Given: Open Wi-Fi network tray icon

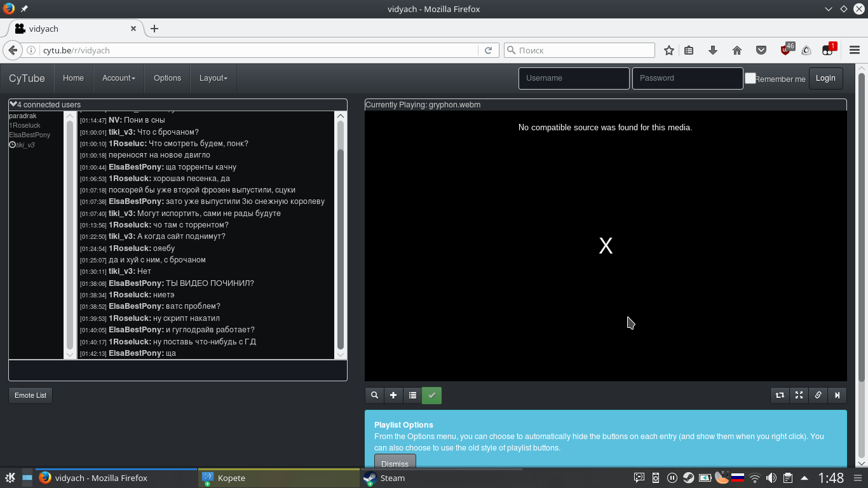Looking at the screenshot, I should [x=754, y=478].
